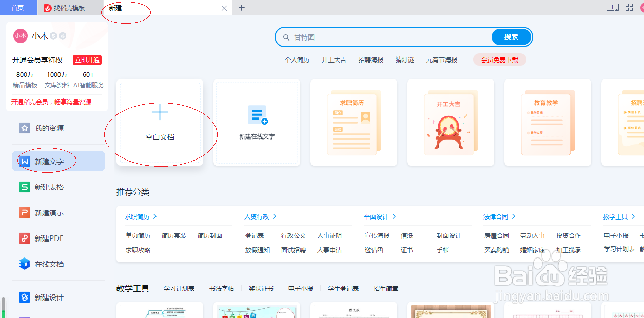Screen dimensions: 644x318
Task: Expand the 求职简历 category arrow
Action: point(155,217)
